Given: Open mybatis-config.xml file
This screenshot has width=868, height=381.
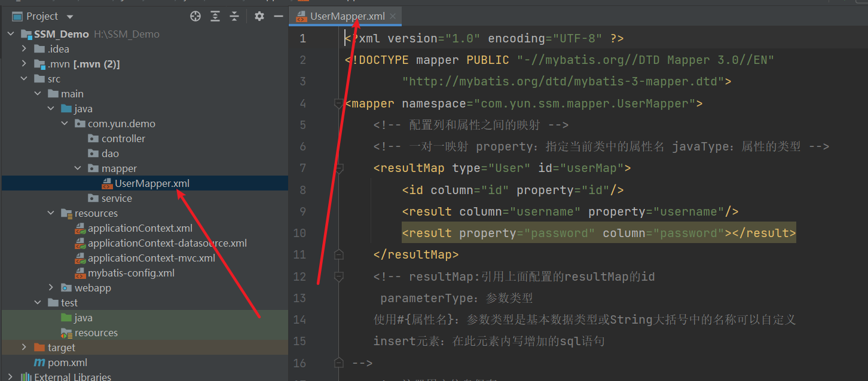Looking at the screenshot, I should (x=131, y=273).
